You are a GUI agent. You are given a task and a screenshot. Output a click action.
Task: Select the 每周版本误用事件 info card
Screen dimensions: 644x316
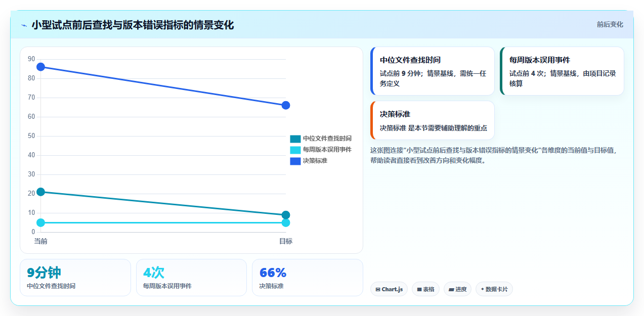(562, 71)
